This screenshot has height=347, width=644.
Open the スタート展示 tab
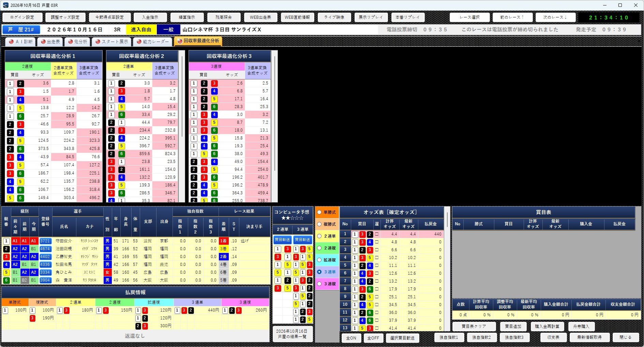(111, 42)
